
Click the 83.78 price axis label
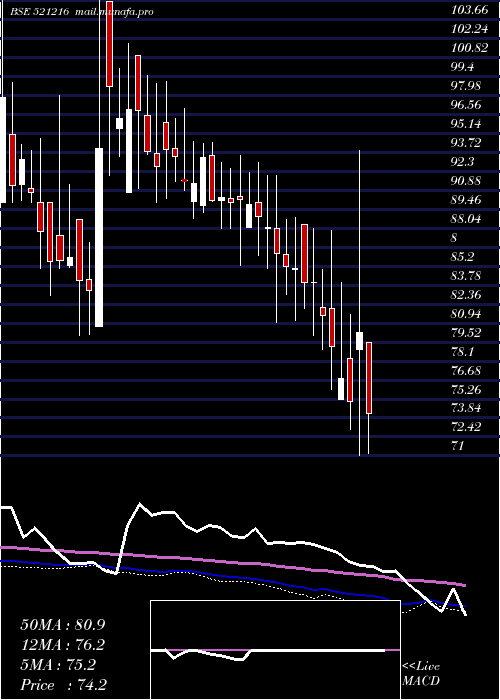[x=467, y=275]
